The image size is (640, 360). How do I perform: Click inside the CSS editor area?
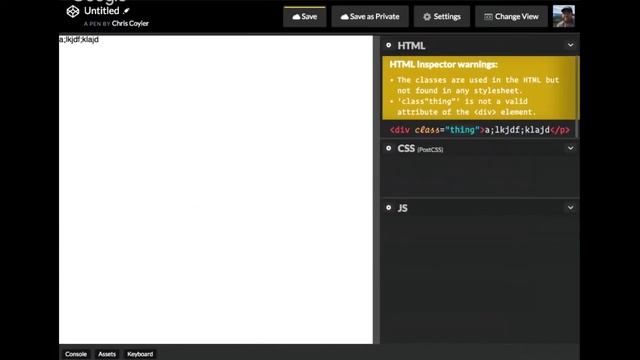point(480,176)
